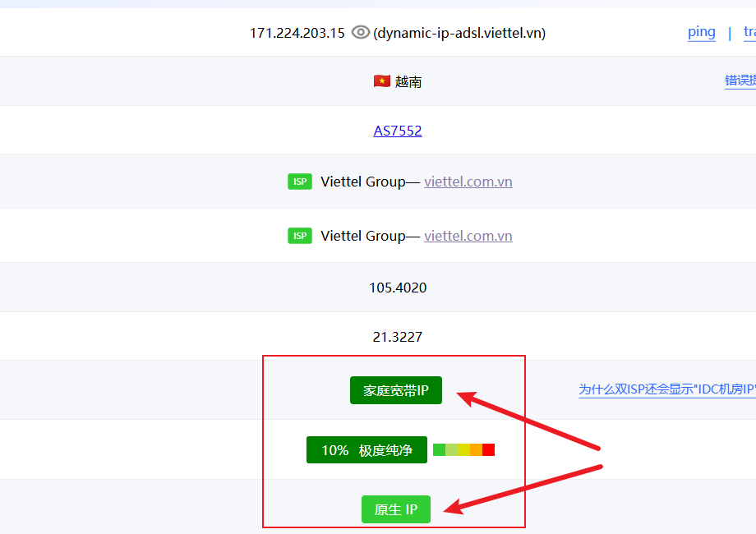Click the 家庭宽带IP badge
Viewport: 756px width, 534px height.
(396, 390)
